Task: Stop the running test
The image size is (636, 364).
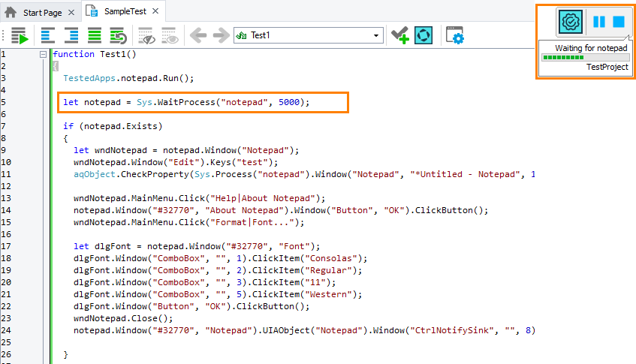Action: [x=618, y=23]
